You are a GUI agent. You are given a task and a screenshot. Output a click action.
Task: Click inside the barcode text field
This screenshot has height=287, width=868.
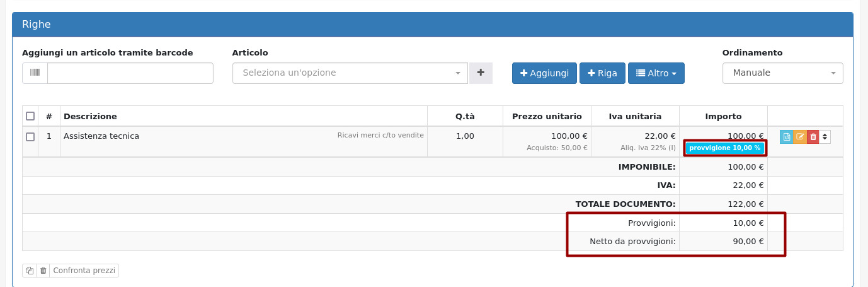coord(130,73)
